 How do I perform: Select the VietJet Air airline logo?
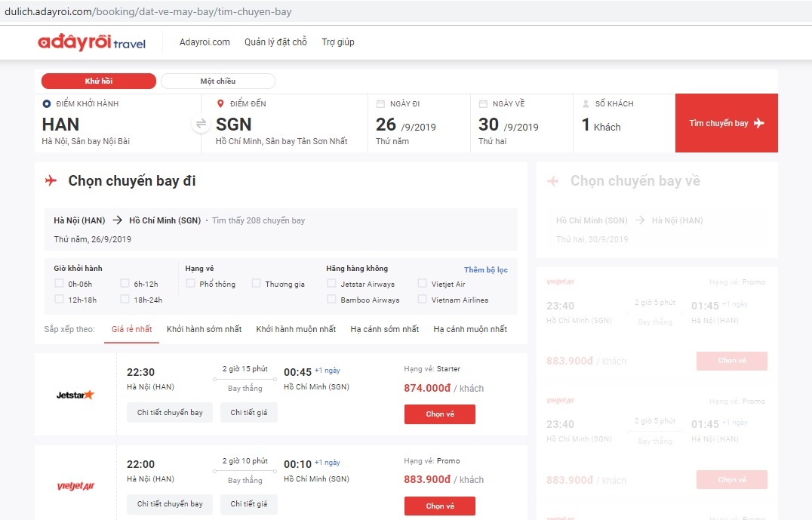[x=75, y=486]
